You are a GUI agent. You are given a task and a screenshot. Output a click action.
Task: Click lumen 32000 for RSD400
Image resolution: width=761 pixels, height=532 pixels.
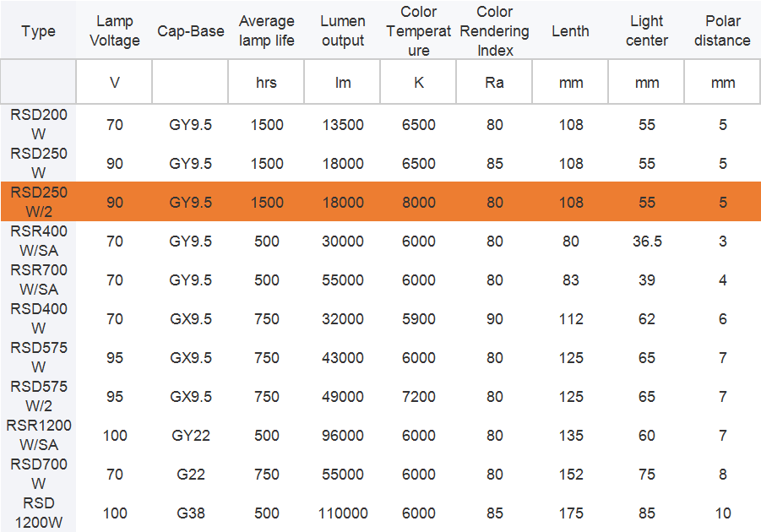[343, 319]
